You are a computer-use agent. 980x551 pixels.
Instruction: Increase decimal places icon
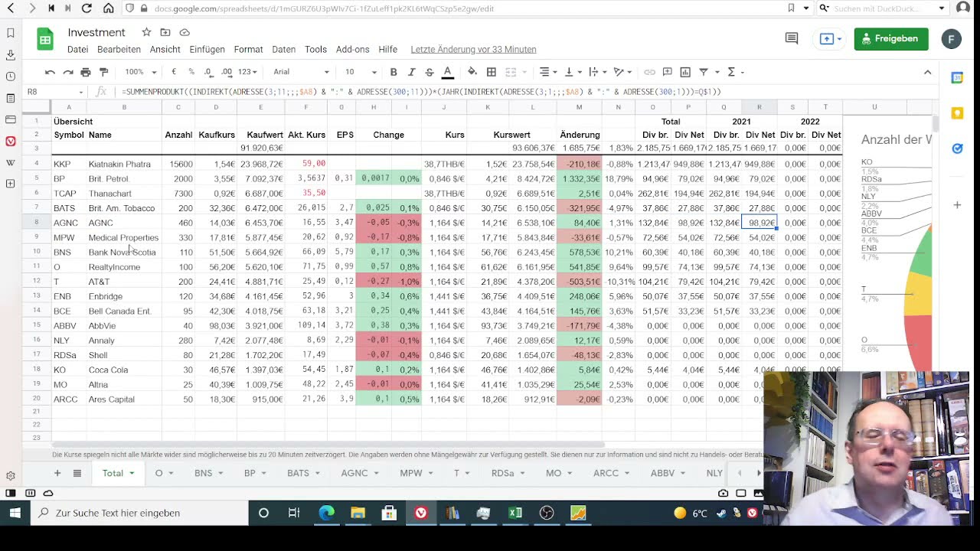(x=227, y=72)
